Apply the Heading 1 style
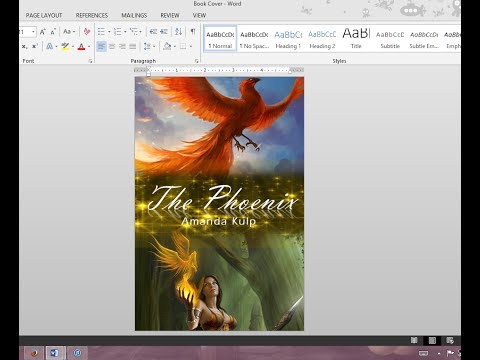The image size is (480, 360). click(x=288, y=38)
